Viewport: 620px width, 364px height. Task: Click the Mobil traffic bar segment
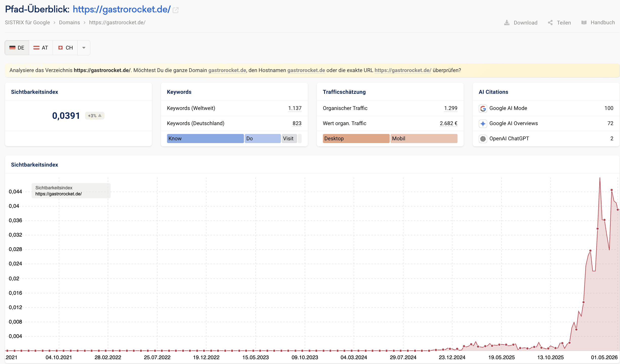424,139
